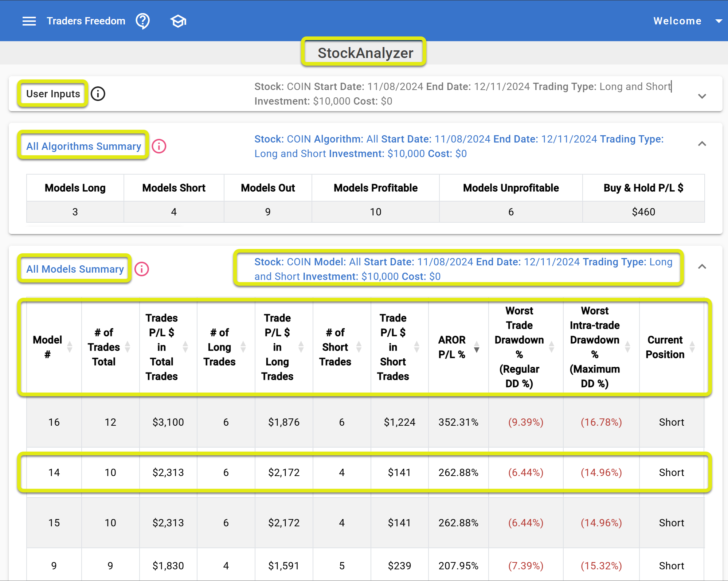Select Model 9 row number cell
Viewport: 728px width, 581px height.
coord(54,566)
